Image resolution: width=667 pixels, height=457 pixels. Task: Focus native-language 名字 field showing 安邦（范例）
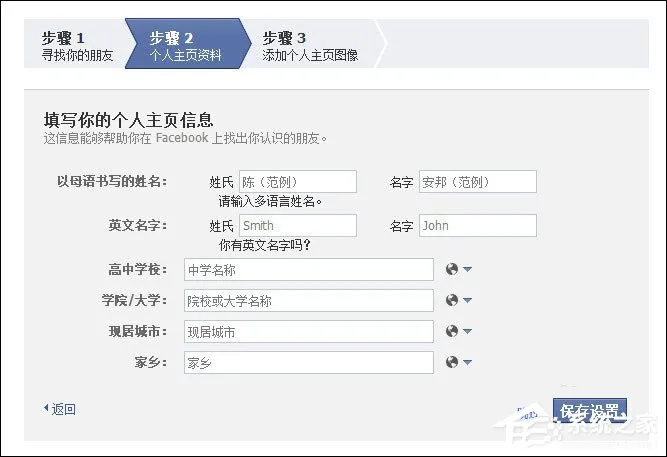478,182
